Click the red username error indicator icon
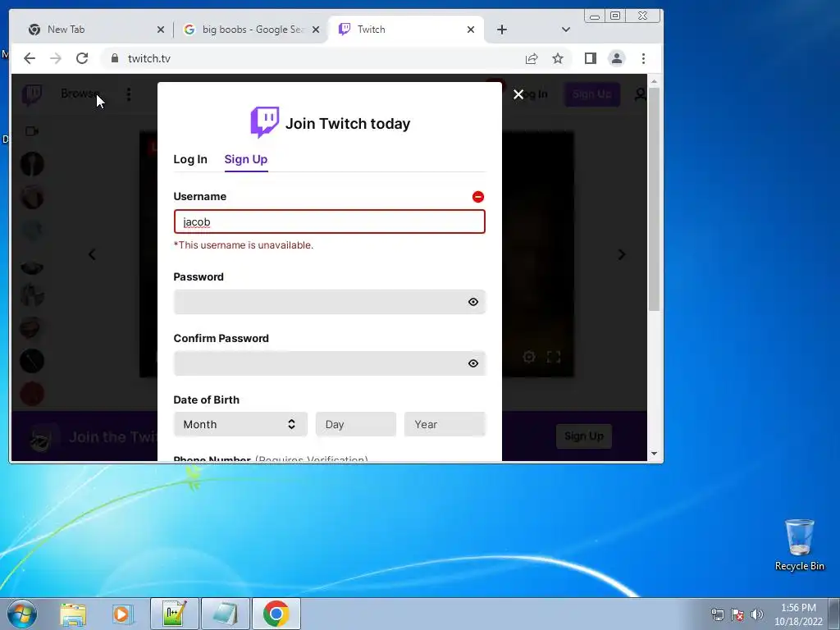The width and height of the screenshot is (840, 630). click(x=478, y=197)
